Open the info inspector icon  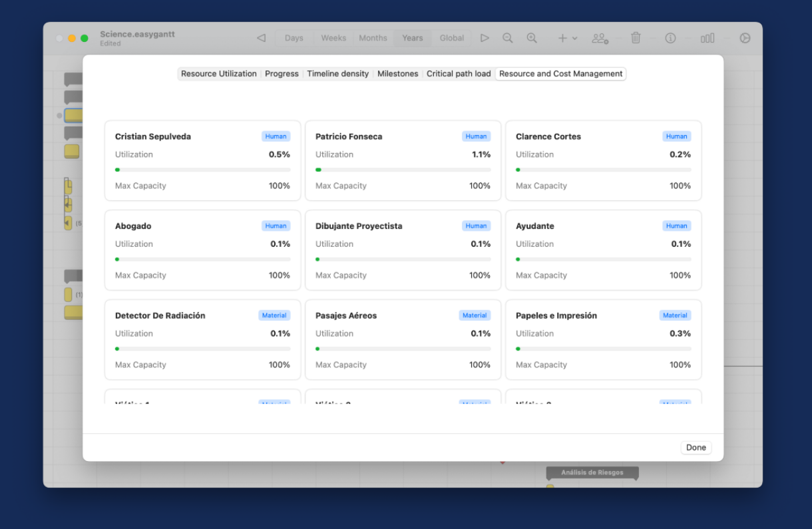[670, 38]
